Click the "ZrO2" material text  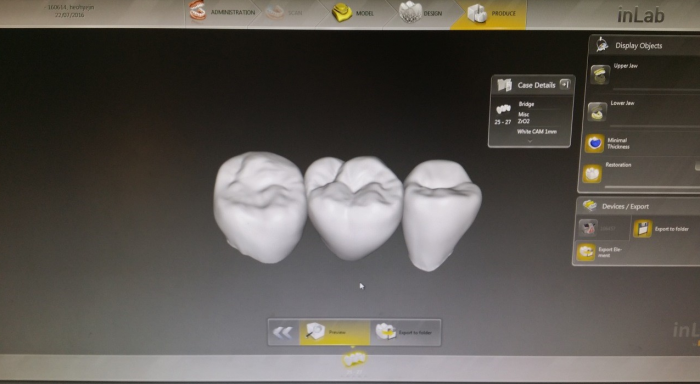[x=524, y=121]
